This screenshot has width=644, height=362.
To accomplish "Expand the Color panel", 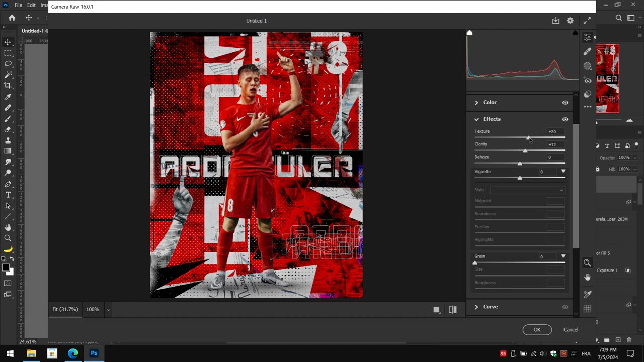I will coord(476,103).
